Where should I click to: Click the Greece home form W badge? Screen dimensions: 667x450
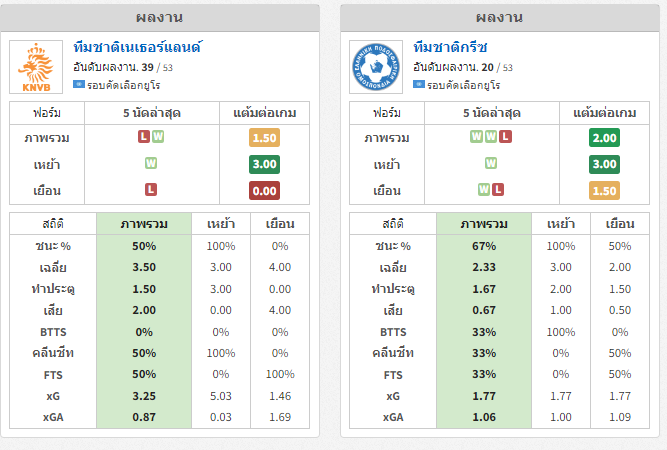click(x=491, y=163)
